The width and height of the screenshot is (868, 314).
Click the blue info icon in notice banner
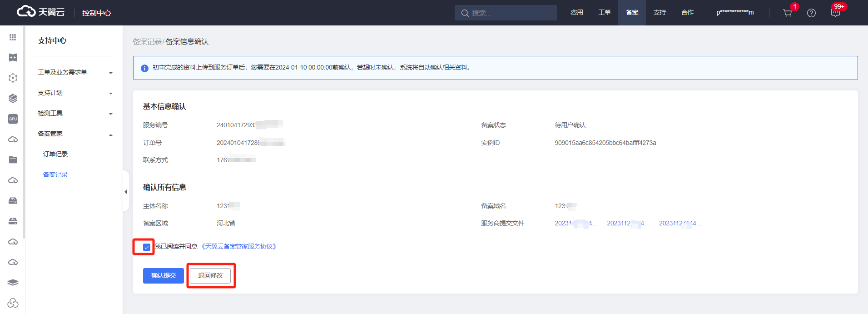click(x=144, y=68)
